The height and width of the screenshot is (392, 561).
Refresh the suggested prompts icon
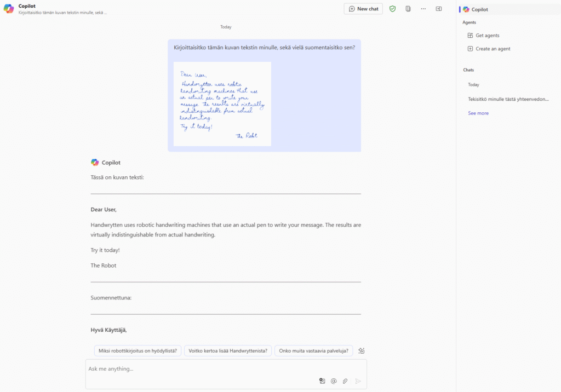coord(362,351)
